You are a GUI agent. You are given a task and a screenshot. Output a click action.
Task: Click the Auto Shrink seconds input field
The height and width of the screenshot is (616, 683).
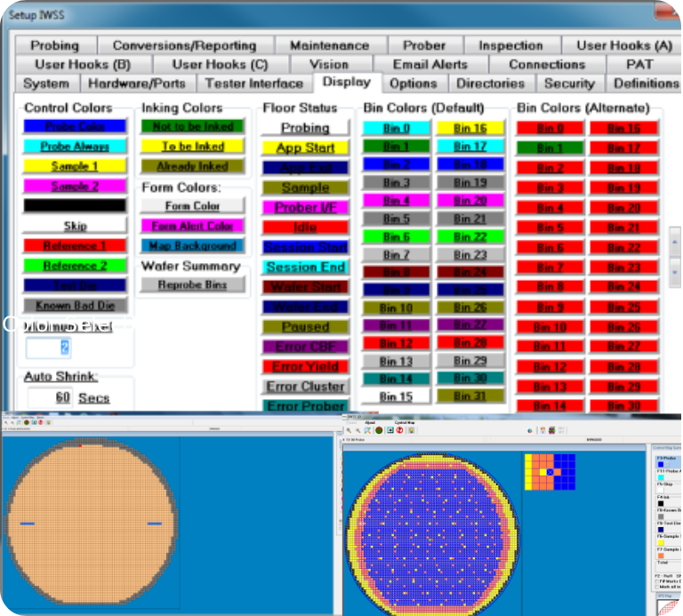point(50,397)
